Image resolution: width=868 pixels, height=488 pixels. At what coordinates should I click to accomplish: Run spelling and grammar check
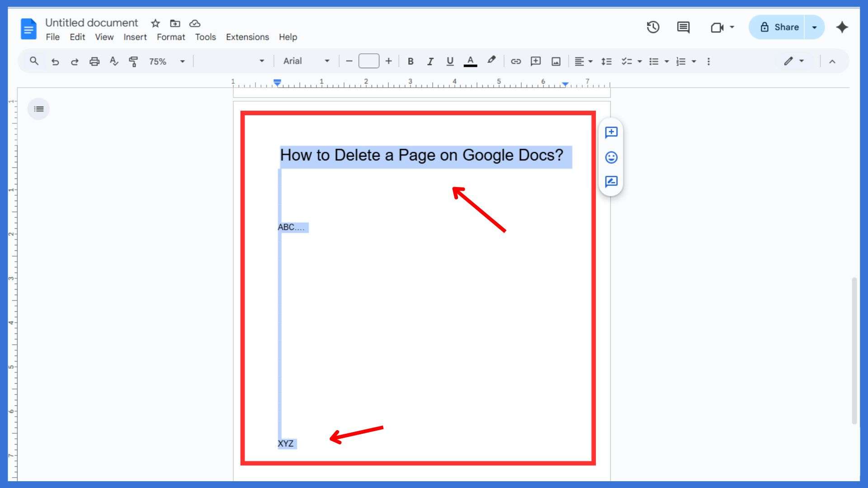tap(114, 61)
